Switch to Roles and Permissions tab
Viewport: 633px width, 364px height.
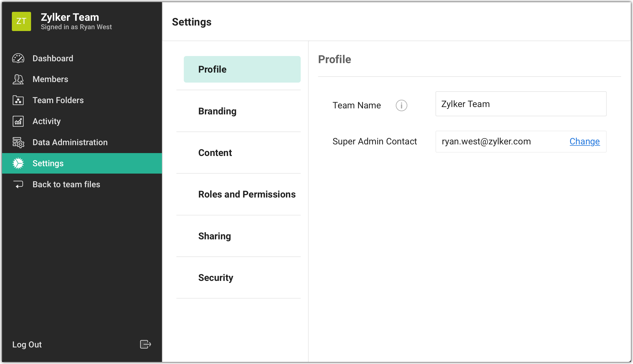tap(247, 194)
